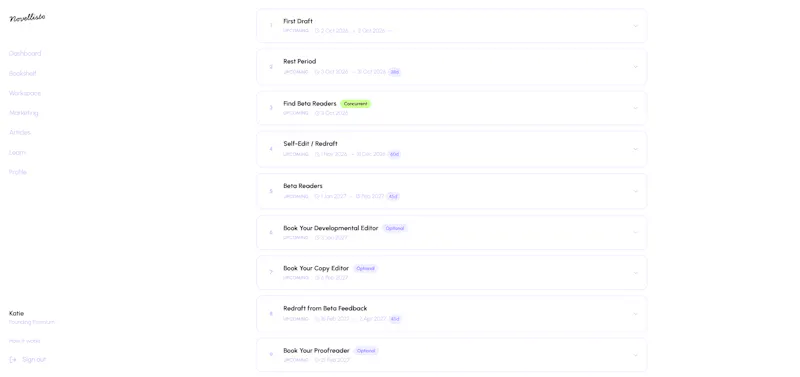
Task: Expand the Self-Edit / Redraft step
Action: 635,149
